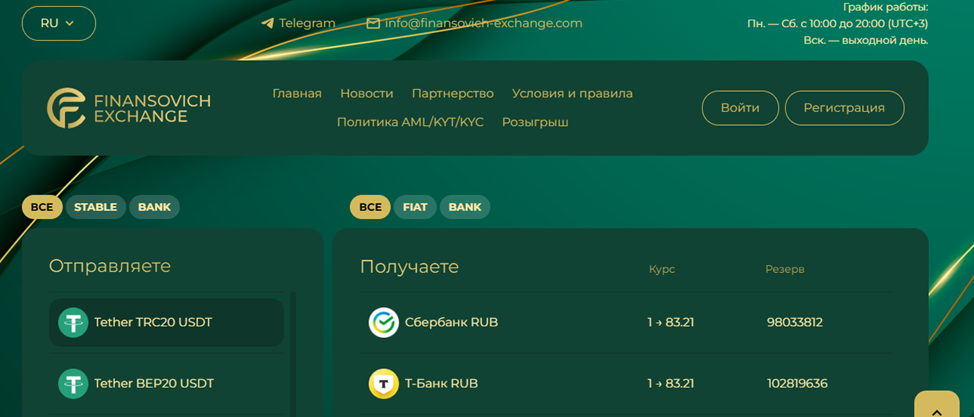Click the Отправляете list scrollbar
This screenshot has height=417, width=974.
293,354
